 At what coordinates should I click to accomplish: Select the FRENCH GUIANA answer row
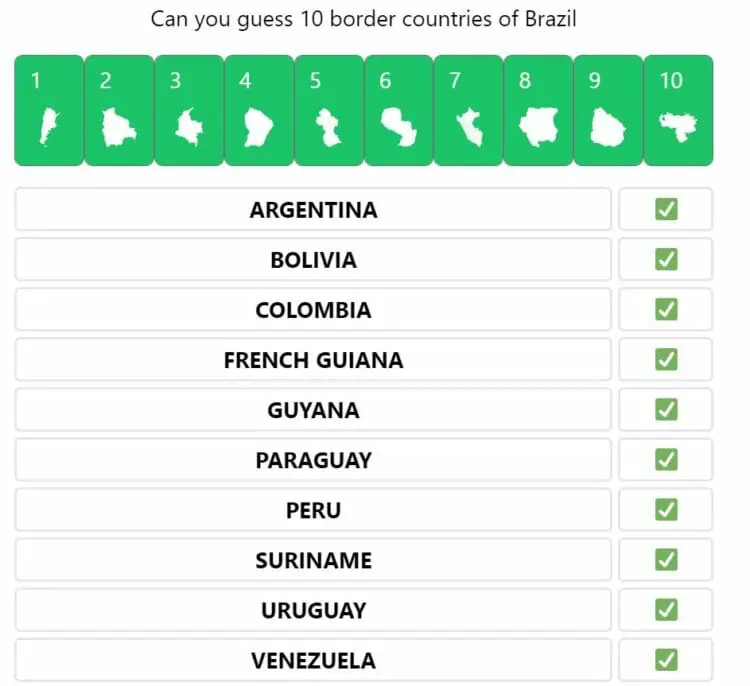[313, 360]
